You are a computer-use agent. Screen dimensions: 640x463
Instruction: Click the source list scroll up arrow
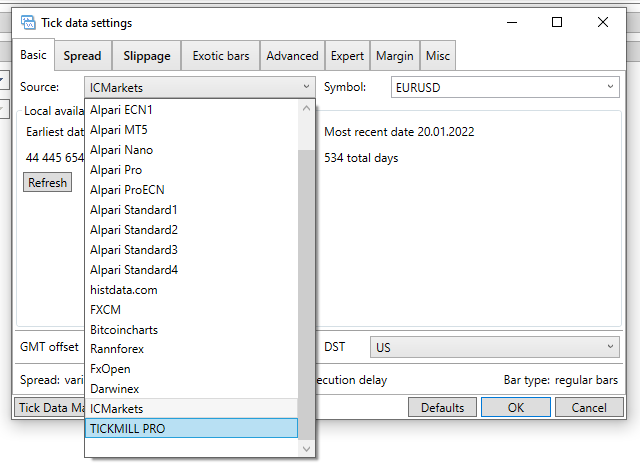coord(307,108)
